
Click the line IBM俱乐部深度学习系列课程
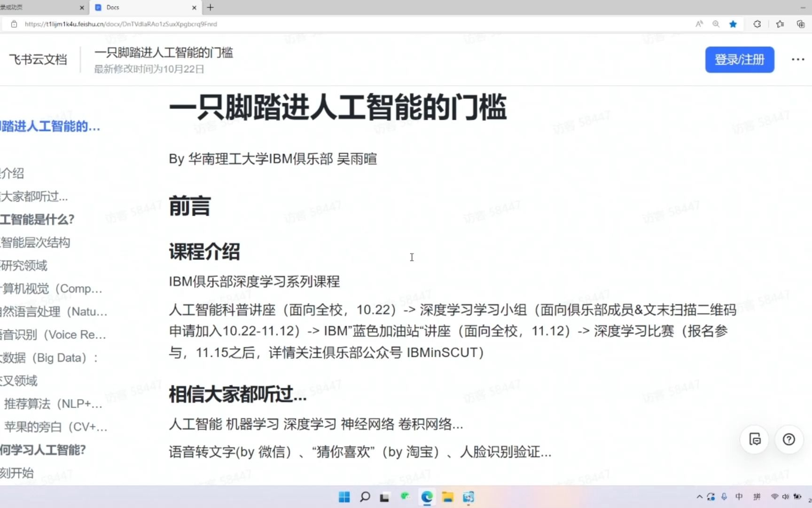coord(254,282)
